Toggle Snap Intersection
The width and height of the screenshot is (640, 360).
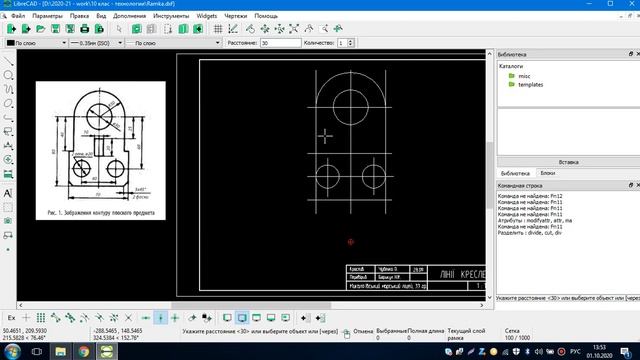[x=128, y=318]
